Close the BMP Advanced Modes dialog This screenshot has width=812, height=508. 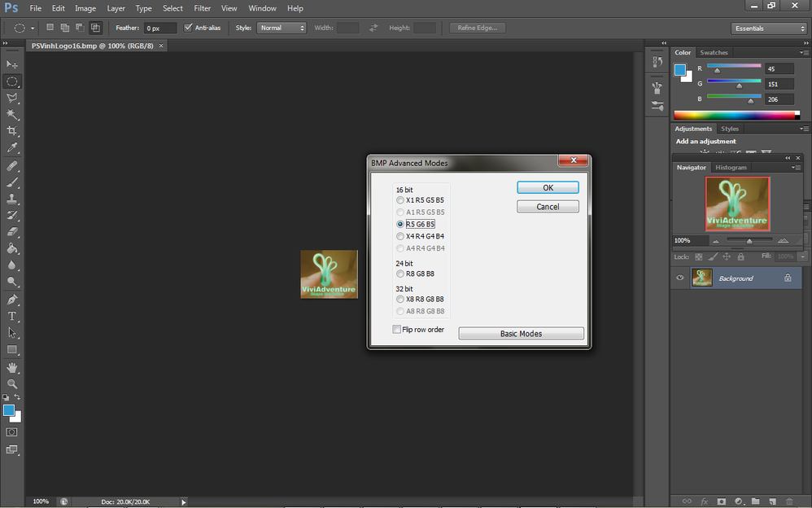[x=574, y=160]
